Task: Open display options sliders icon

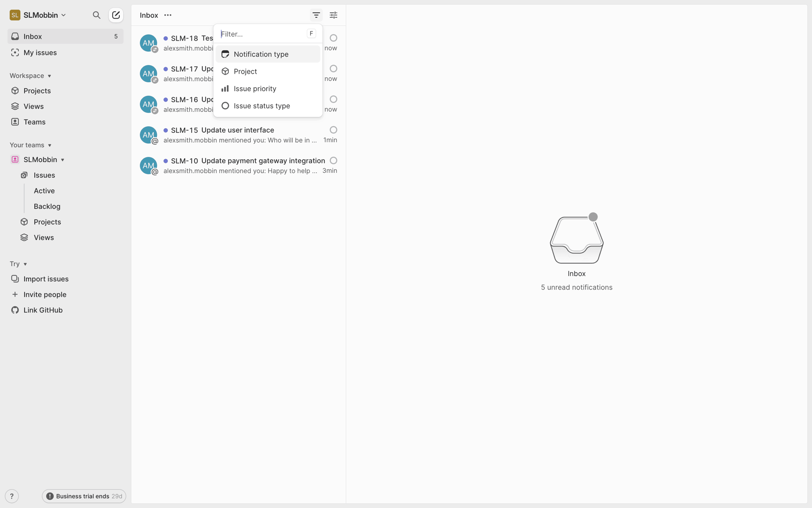Action: tap(334, 15)
